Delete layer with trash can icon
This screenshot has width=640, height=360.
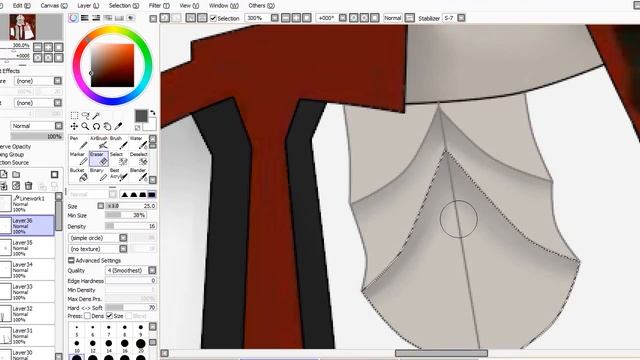click(x=28, y=186)
